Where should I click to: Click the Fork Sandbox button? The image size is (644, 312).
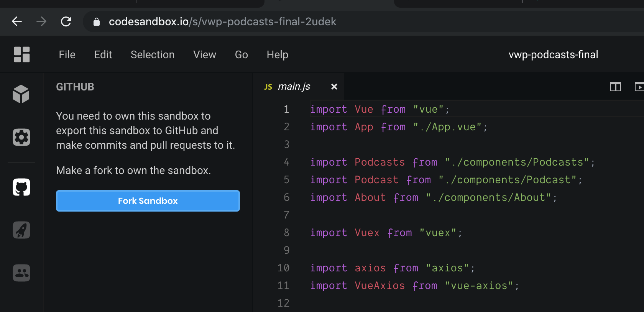click(x=148, y=201)
